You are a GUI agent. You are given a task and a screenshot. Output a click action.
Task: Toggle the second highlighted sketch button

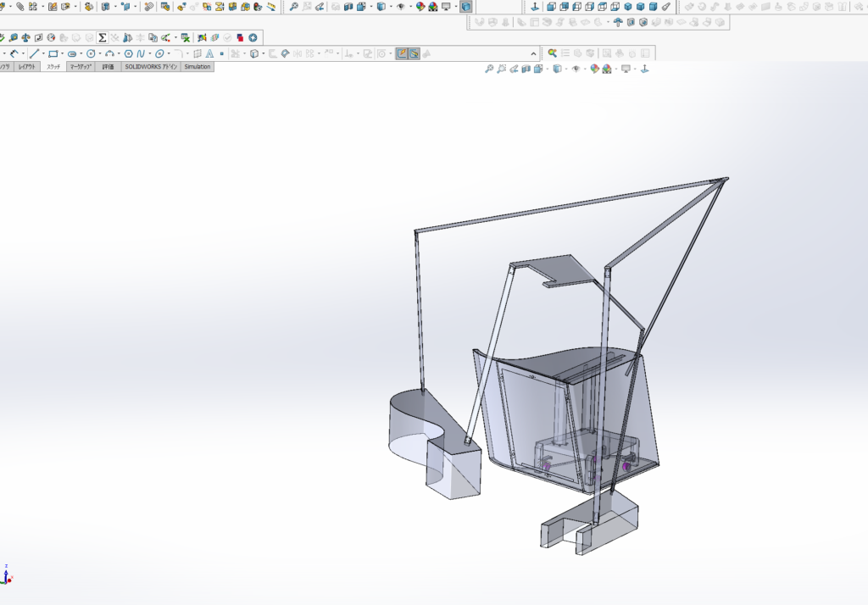pos(414,53)
